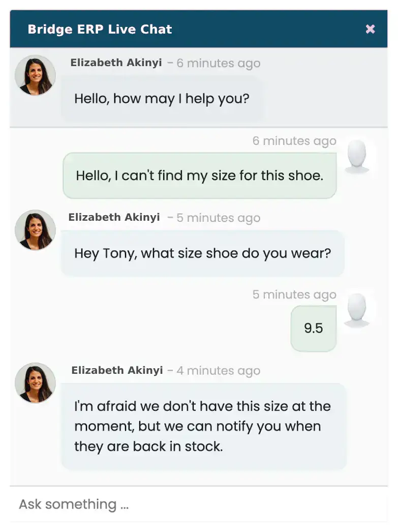Select the "Hello, how may I help you?" bubble

coord(162,98)
